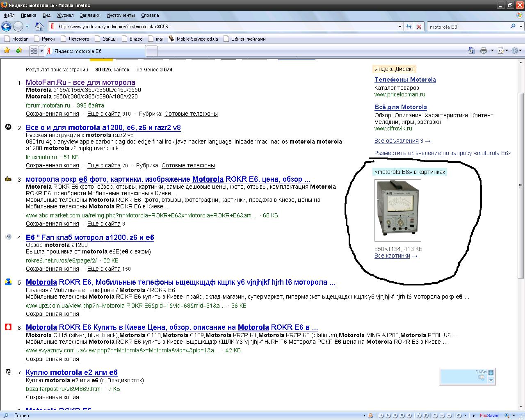Toggle mute with the status bar speaker icon
Screen dimensions: 525x420
(x=459, y=415)
